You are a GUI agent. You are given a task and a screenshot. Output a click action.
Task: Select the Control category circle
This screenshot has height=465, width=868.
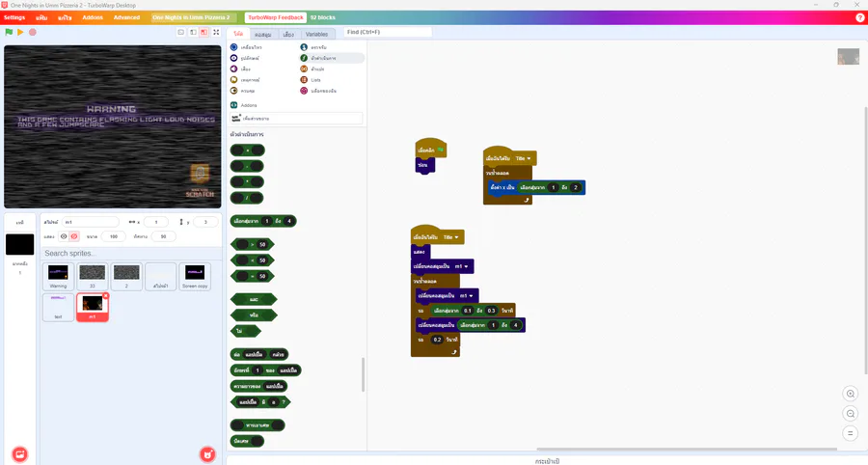pyautogui.click(x=233, y=91)
